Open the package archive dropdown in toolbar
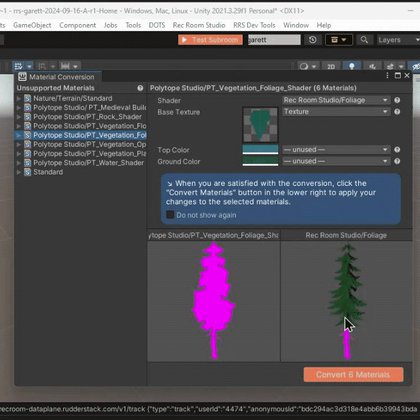Screen dimensions: 420x420 (x=339, y=40)
